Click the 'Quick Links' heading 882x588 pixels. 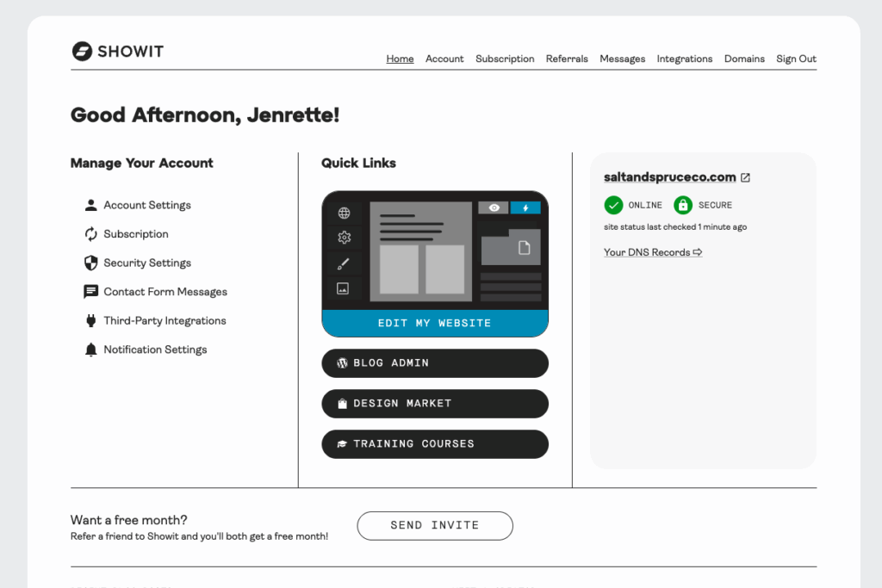pyautogui.click(x=359, y=163)
